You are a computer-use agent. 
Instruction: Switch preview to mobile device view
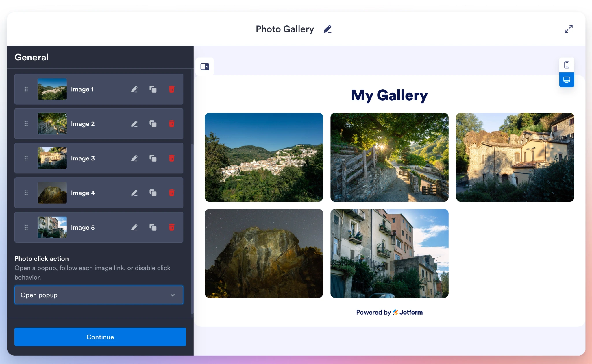pyautogui.click(x=567, y=65)
